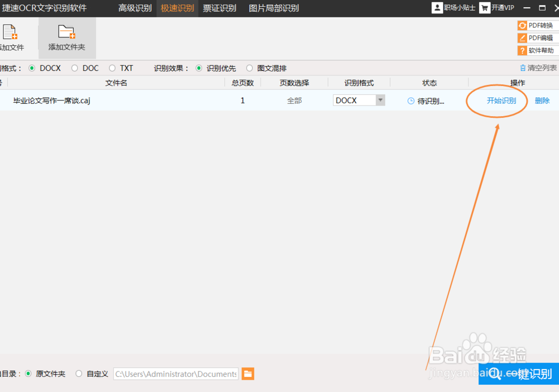This screenshot has height=392, width=559.
Task: Switch to the 高级识别 tab
Action: [134, 8]
